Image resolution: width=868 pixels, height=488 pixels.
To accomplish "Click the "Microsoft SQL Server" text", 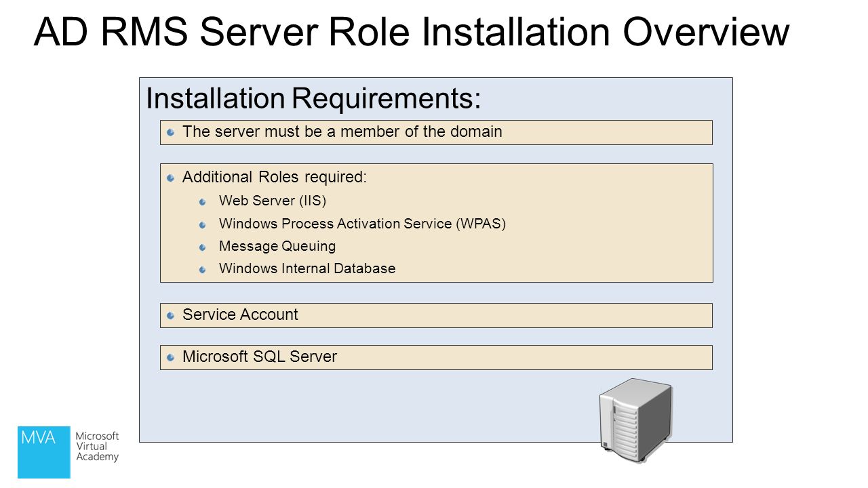I will tap(260, 357).
